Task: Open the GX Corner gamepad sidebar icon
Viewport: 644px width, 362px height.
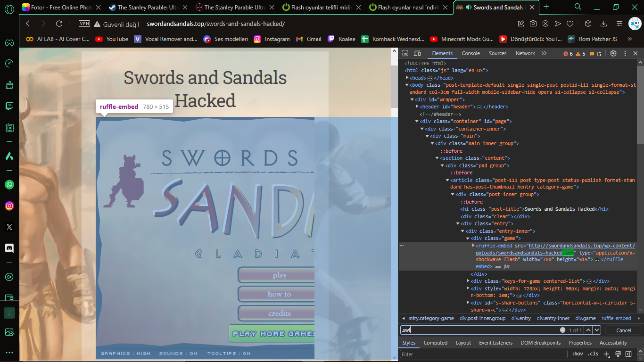Action: [9, 43]
